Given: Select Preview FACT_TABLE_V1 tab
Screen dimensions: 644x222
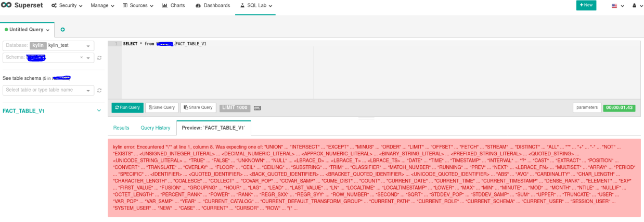Looking at the screenshot, I should (x=214, y=128).
